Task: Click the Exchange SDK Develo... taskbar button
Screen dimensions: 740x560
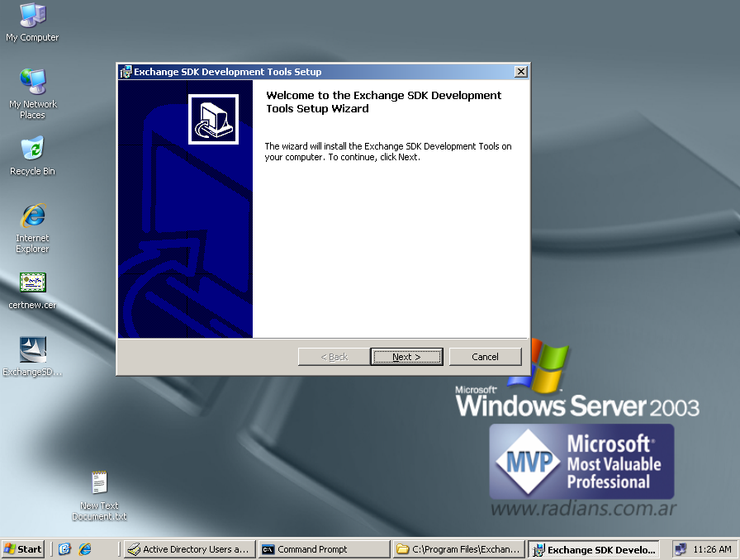Action: point(594,549)
